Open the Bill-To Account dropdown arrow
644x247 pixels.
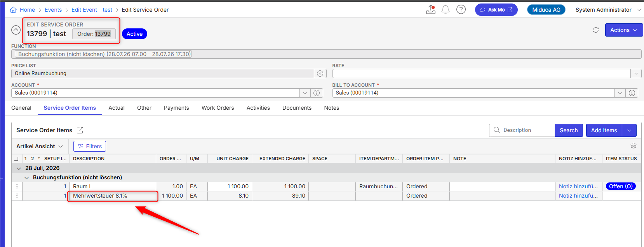(x=620, y=93)
